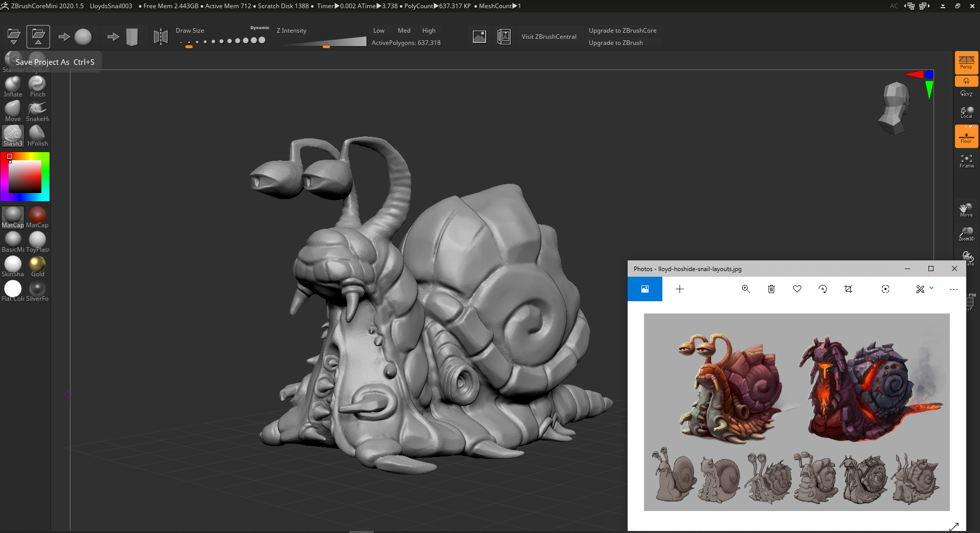Click Frame to fit the mesh in view
The image size is (980, 533).
[x=966, y=161]
